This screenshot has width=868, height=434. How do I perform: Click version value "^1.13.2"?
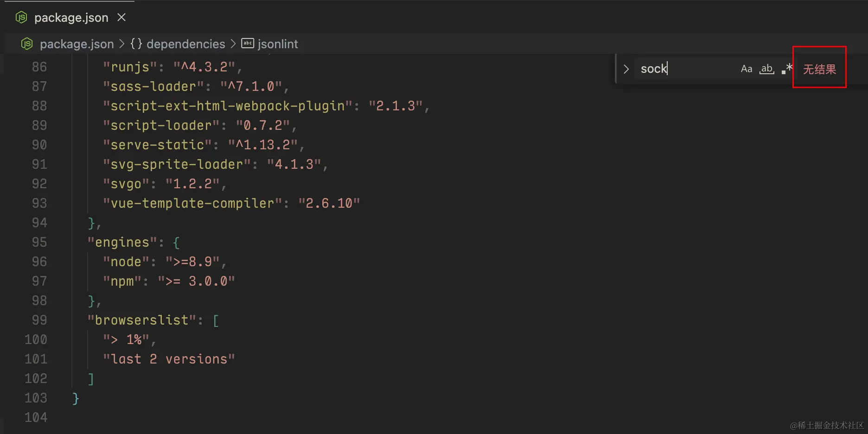[262, 145]
